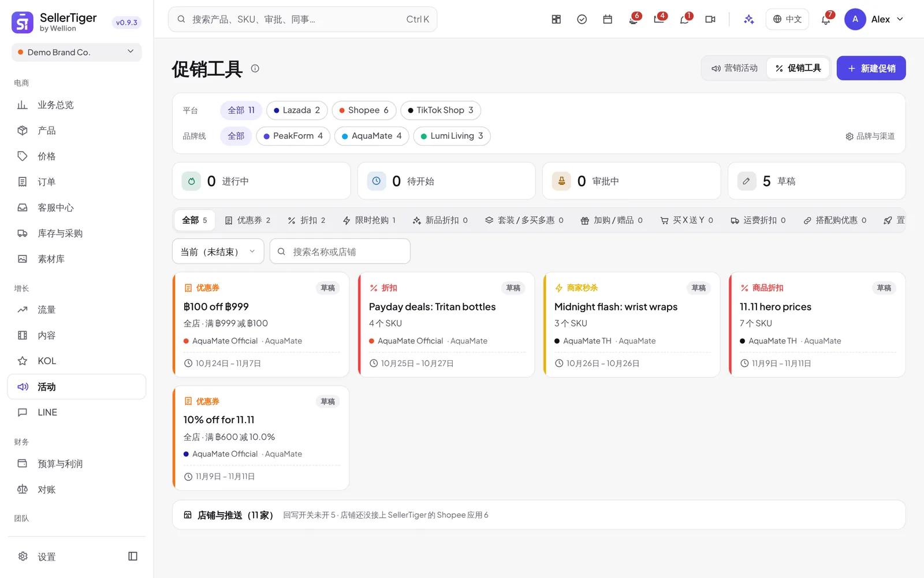This screenshot has height=578, width=924.
Task: Open the 当前（未结束） status dropdown
Action: point(218,251)
